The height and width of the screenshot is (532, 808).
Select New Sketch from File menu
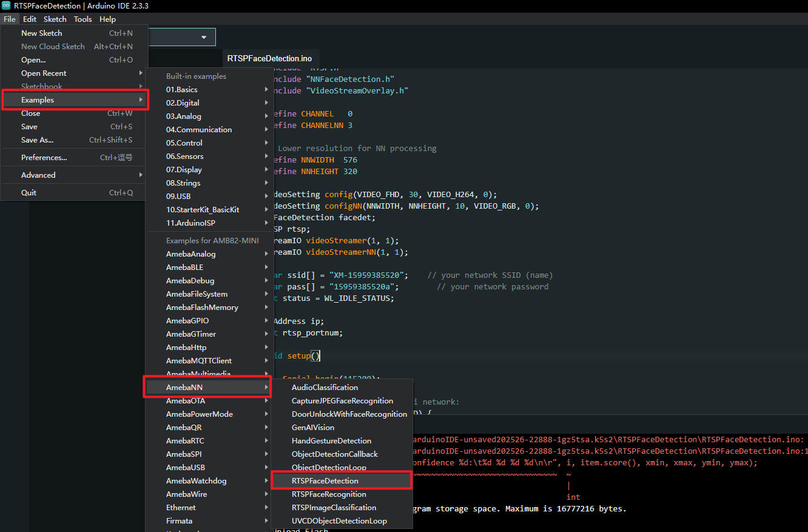[75, 33]
